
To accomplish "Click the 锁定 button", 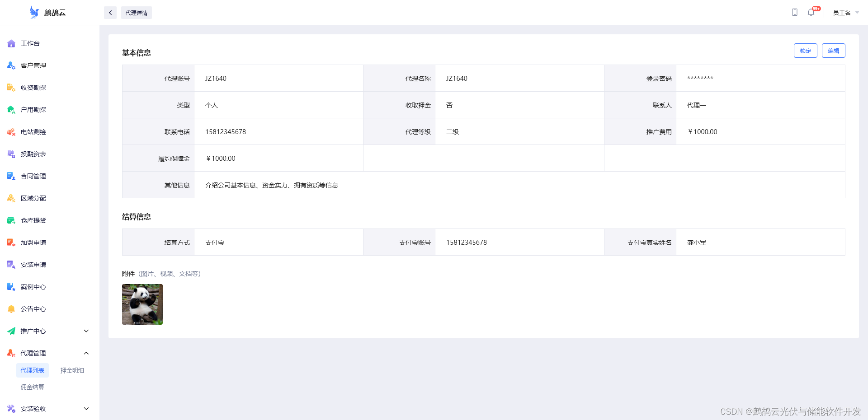I will [x=806, y=51].
